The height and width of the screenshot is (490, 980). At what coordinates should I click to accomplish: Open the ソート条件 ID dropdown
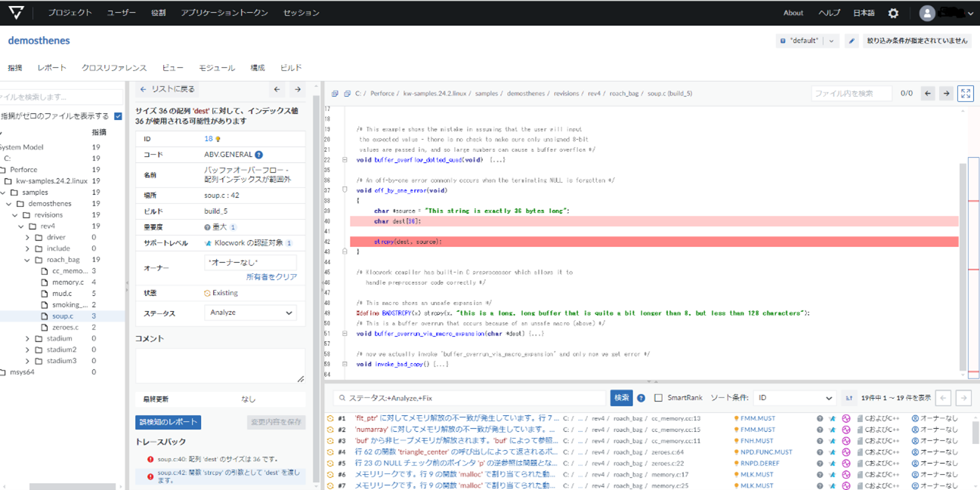(x=794, y=398)
